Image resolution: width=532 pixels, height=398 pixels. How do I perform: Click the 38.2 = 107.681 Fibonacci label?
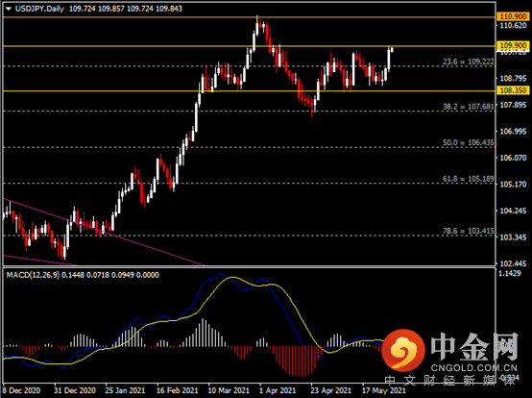pyautogui.click(x=468, y=107)
